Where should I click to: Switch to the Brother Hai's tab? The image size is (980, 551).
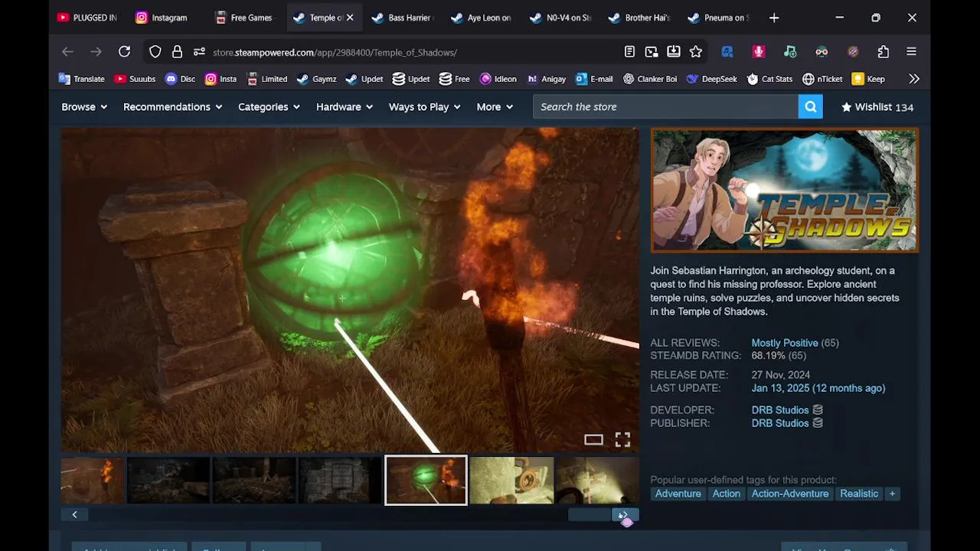click(640, 18)
